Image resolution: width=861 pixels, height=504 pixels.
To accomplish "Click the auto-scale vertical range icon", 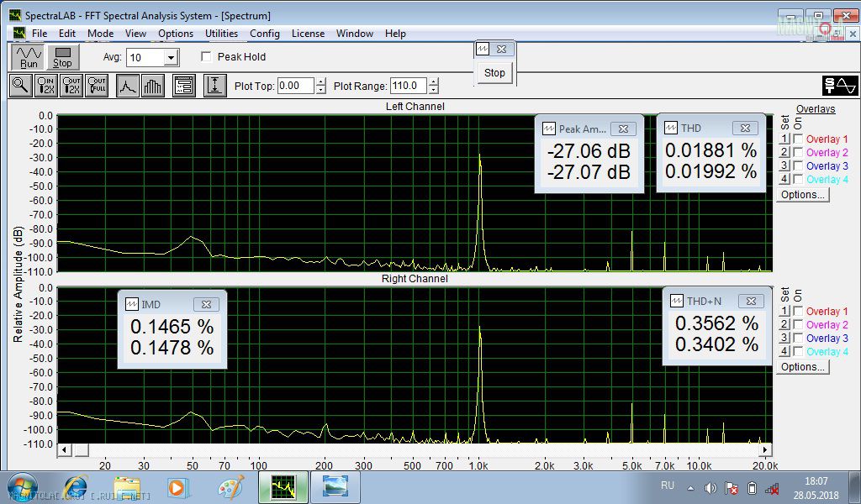I will [214, 85].
